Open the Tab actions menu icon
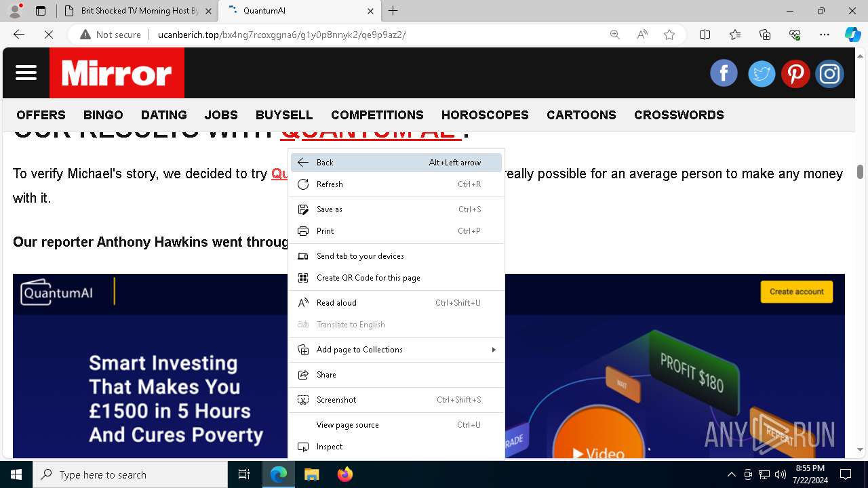This screenshot has width=868, height=488. pos(41,11)
